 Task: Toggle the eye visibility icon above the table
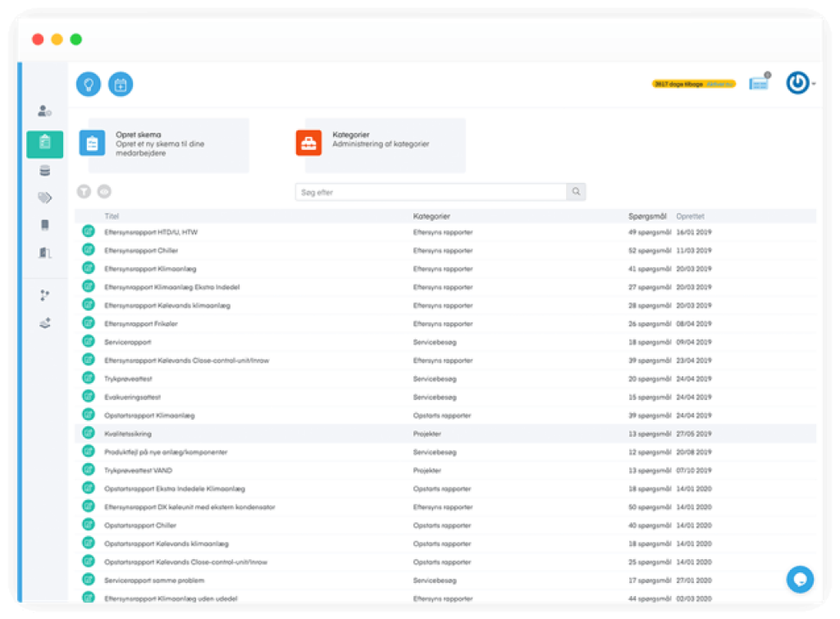104,192
